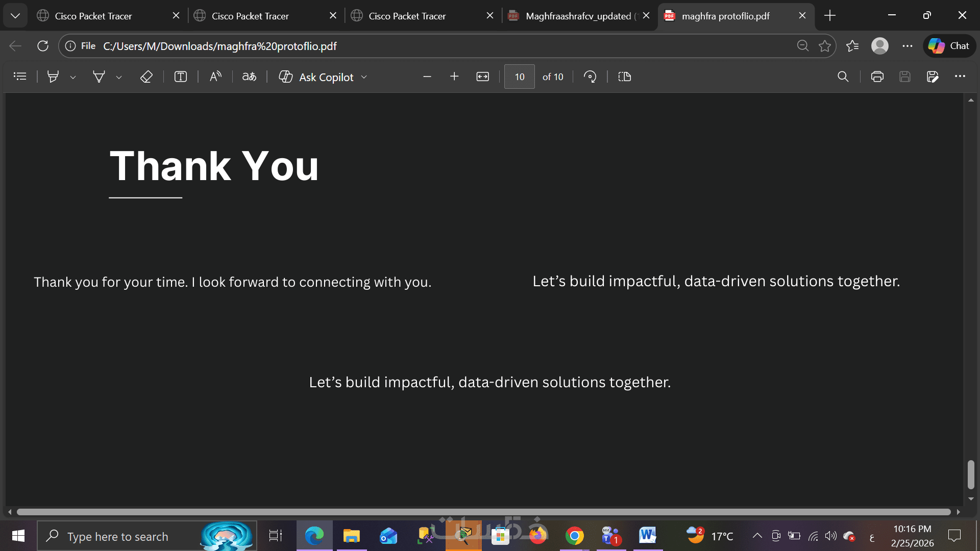
Task: Click the Translate icon in PDF toolbar
Action: (x=249, y=77)
